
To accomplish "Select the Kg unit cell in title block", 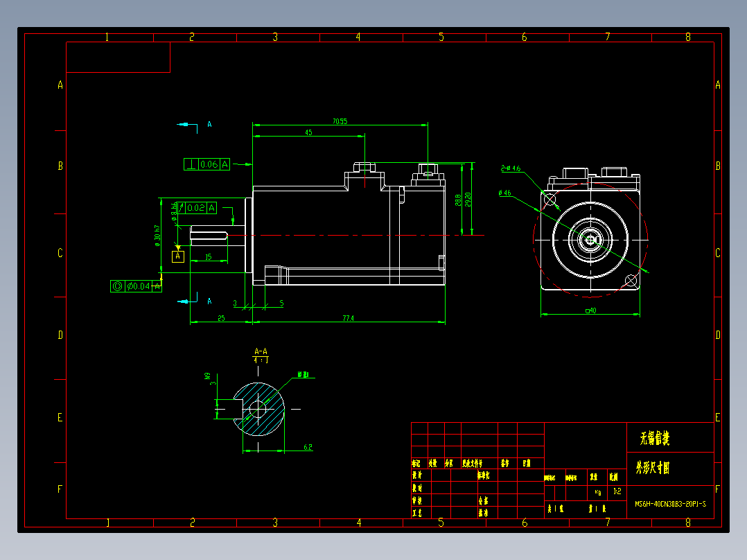I will (x=598, y=492).
